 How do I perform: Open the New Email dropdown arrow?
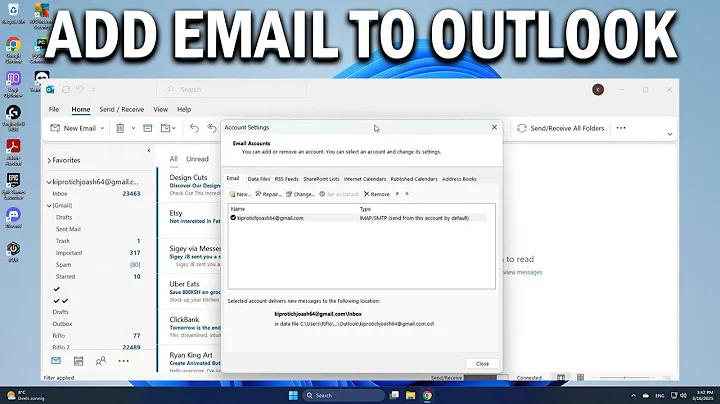click(102, 129)
